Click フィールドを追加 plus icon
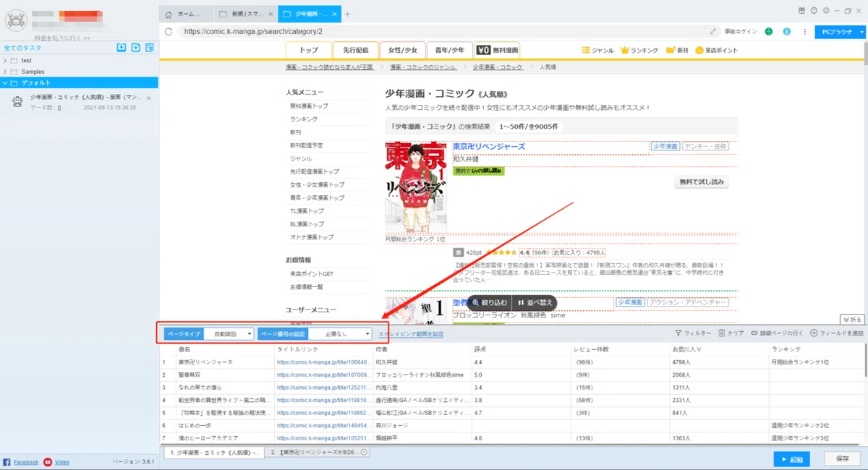Viewport: 868px width, 470px height. [814, 333]
